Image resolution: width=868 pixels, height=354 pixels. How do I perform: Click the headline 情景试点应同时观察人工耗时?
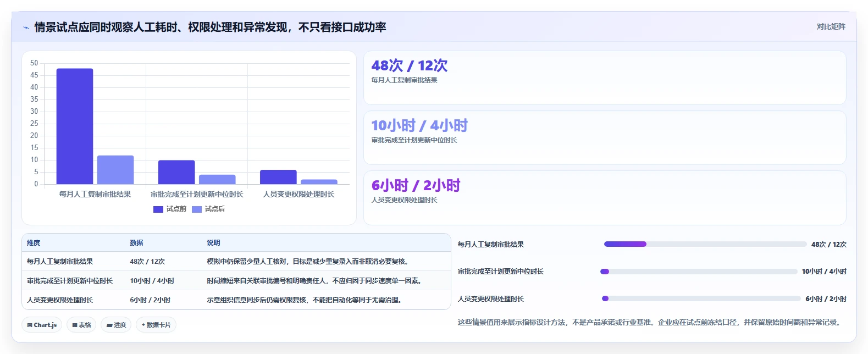click(210, 27)
